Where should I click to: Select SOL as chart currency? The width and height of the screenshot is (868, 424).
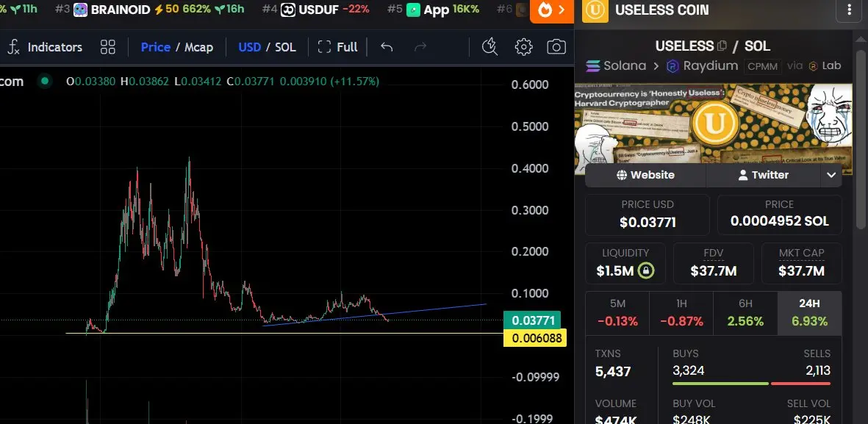click(x=286, y=47)
